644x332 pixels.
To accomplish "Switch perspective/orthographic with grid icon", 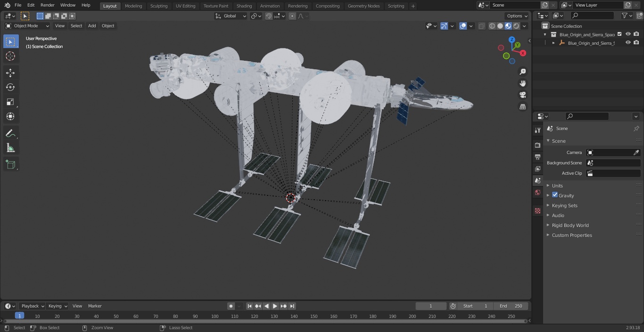I will (523, 107).
